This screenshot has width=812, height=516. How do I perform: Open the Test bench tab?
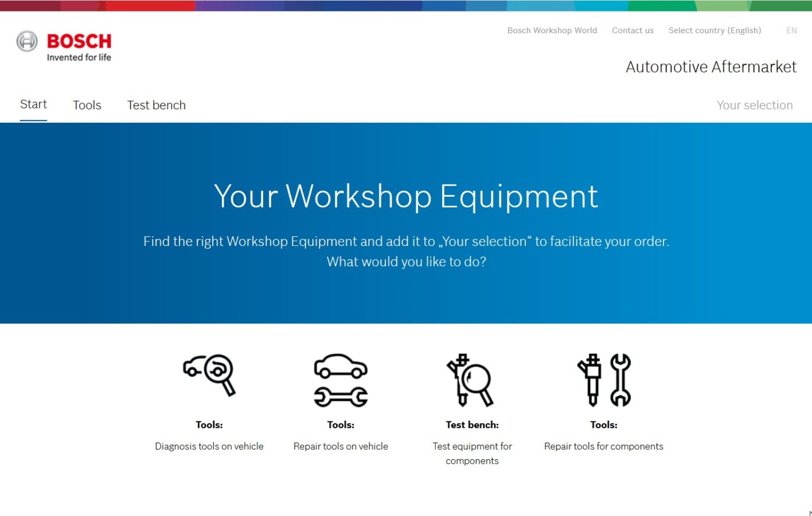coord(156,105)
